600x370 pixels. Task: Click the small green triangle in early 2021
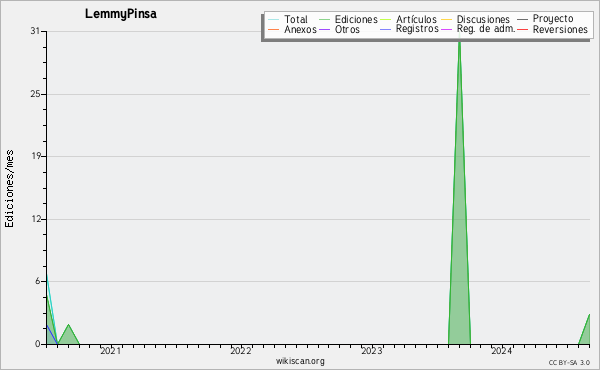click(x=68, y=336)
